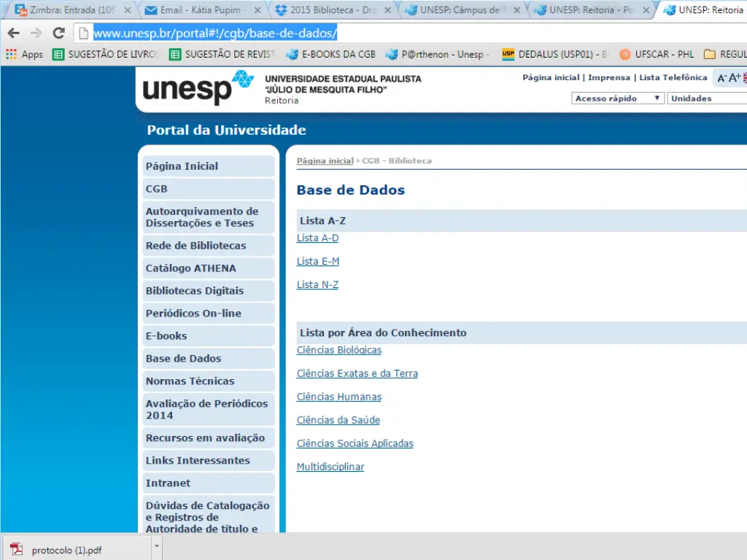Click the unesp logo
747x560 pixels.
coord(198,88)
